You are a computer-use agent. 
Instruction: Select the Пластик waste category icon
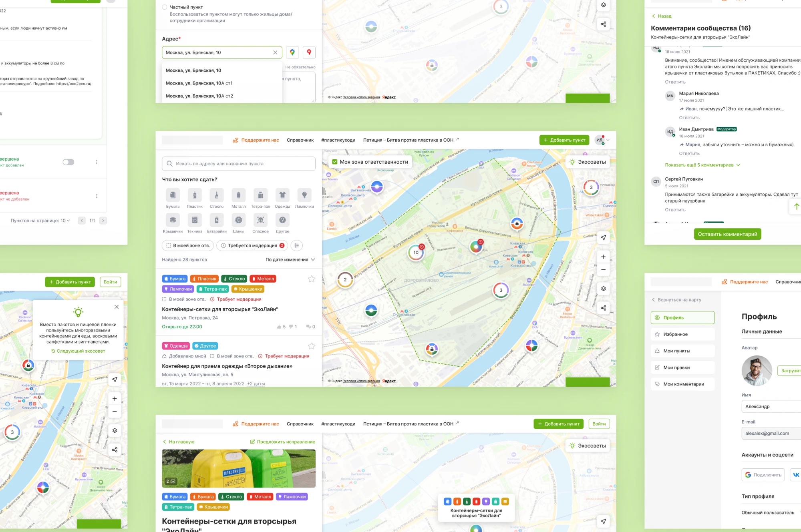tap(195, 195)
